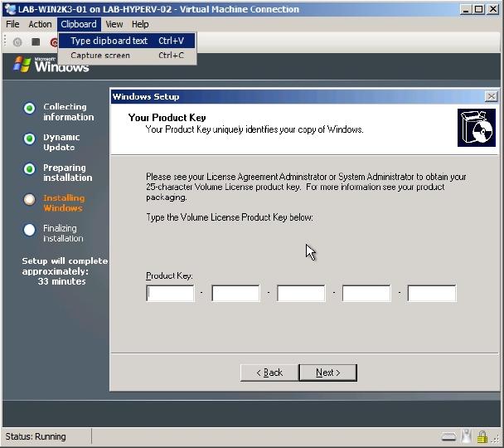Choose Type clipboard text menu entry
504x448 pixels.
(x=127, y=41)
